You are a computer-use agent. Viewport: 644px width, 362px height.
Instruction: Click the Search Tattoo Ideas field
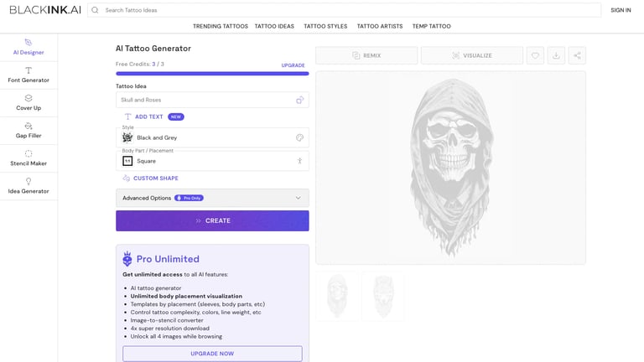click(x=344, y=10)
